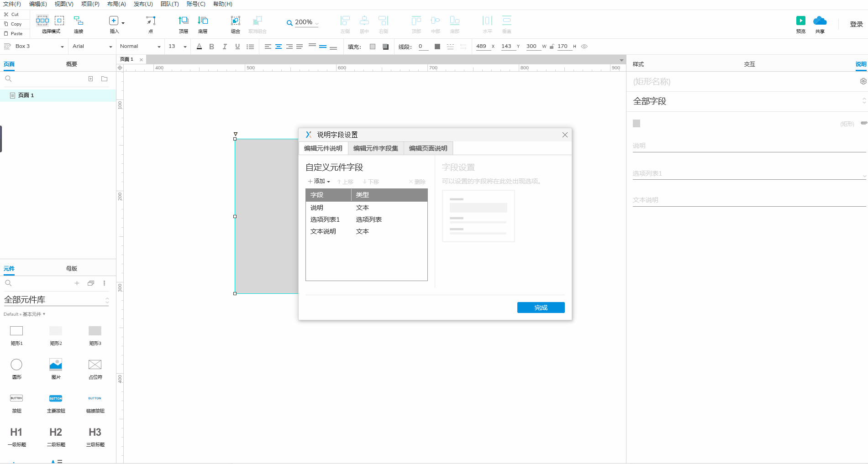Click the fill color swatch
The image size is (868, 464).
pyautogui.click(x=373, y=47)
